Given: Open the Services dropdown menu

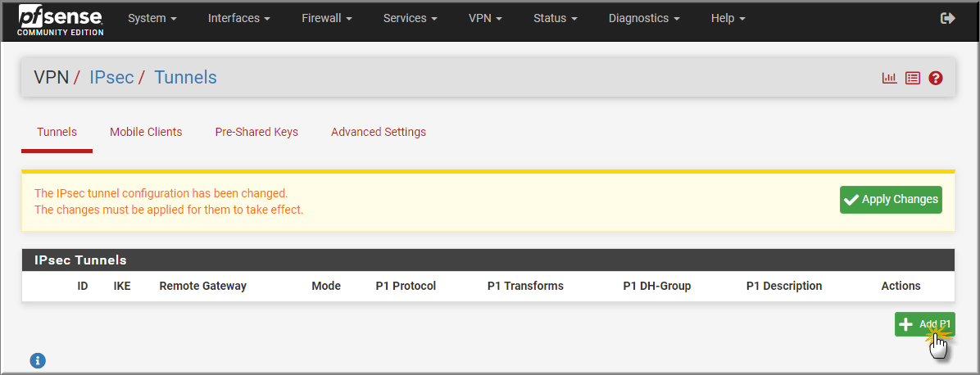Looking at the screenshot, I should pyautogui.click(x=410, y=19).
